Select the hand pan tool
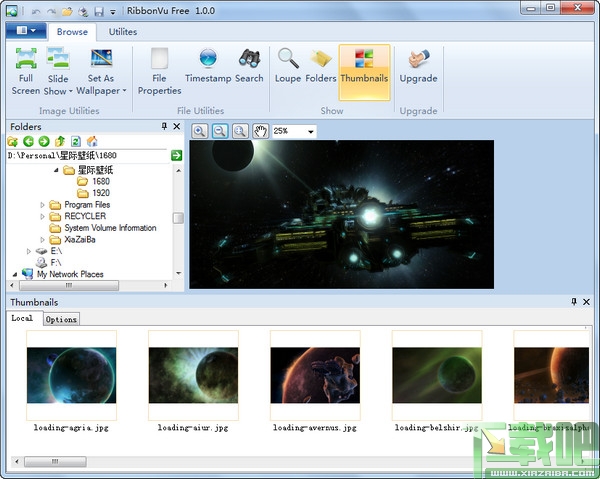Screen dimensions: 600x479 click(x=260, y=131)
